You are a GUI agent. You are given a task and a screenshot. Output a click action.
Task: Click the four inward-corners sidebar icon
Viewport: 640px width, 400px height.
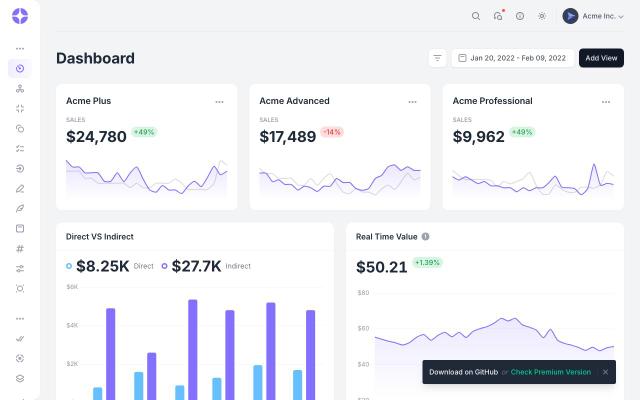click(x=20, y=109)
